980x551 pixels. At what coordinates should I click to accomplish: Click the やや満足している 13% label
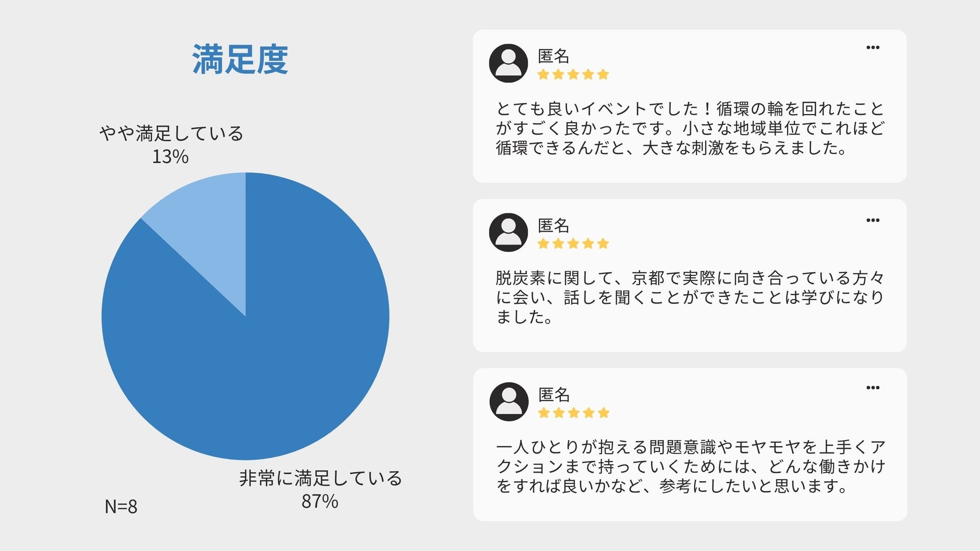pos(171,145)
